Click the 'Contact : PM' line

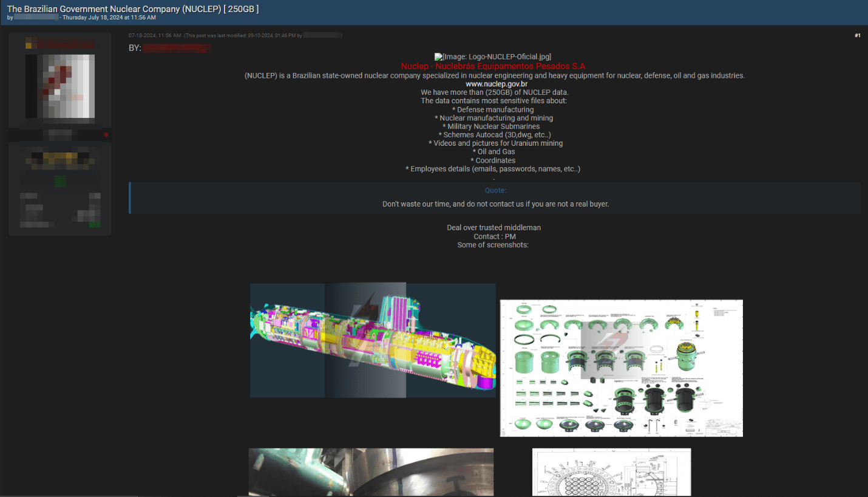coord(495,236)
